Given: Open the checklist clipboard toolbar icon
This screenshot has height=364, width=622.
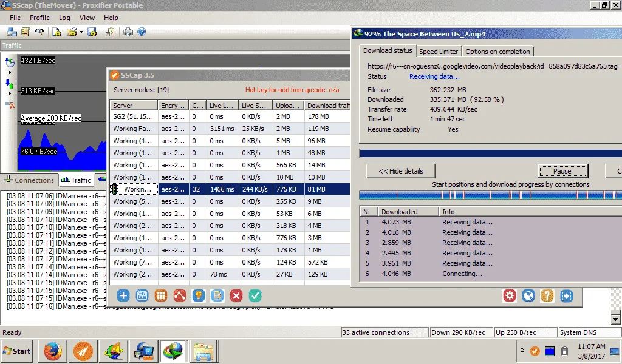Looking at the screenshot, I should tap(110, 32).
